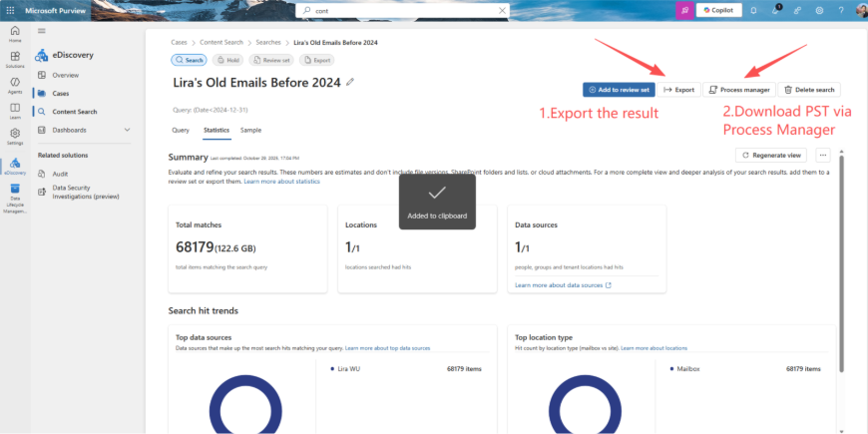The image size is (868, 434).
Task: Click the Searches breadcrumb
Action: point(268,43)
